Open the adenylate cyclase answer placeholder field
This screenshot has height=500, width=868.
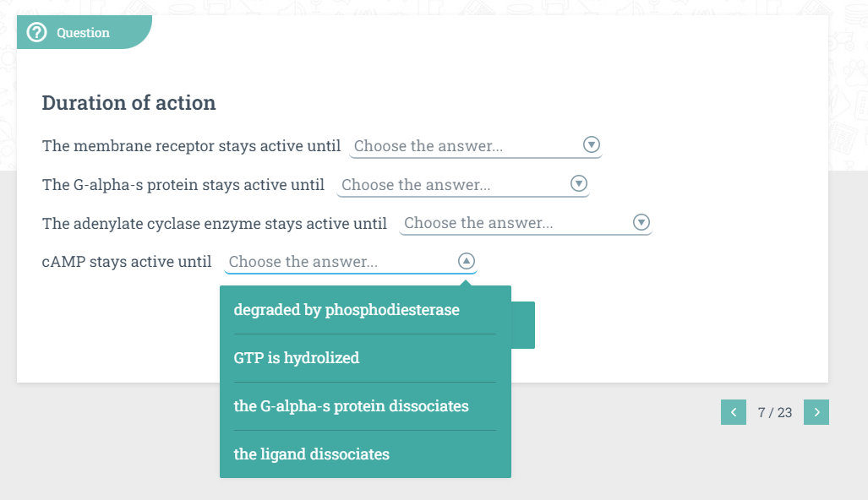pos(478,224)
